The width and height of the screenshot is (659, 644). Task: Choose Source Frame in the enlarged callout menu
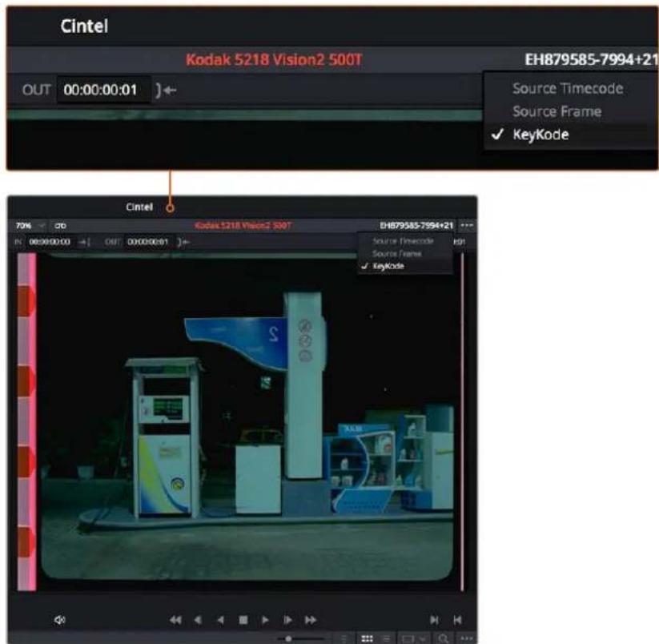pos(557,111)
